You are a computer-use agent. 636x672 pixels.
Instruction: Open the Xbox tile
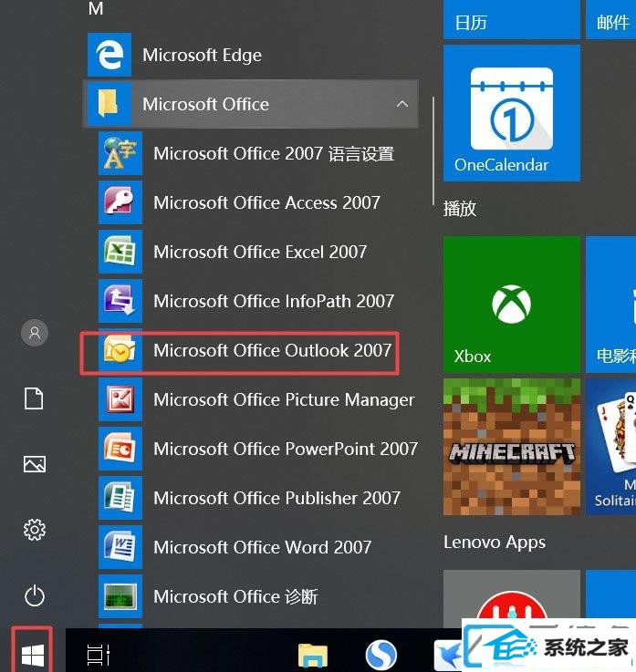pos(512,305)
